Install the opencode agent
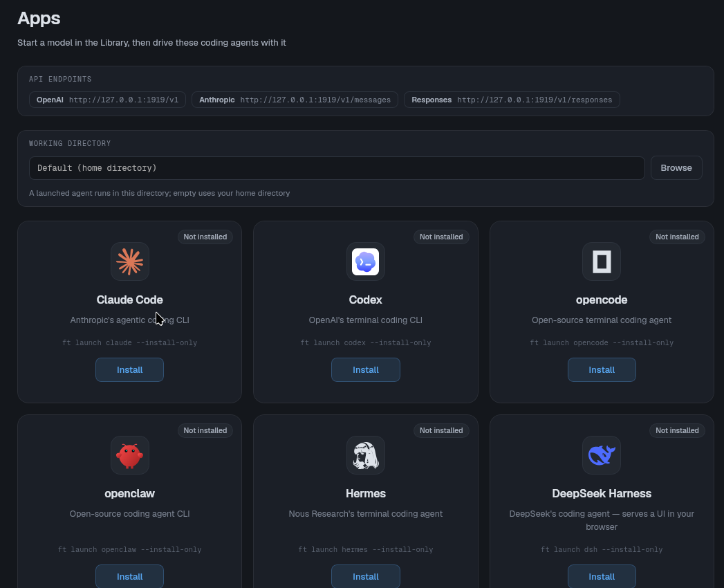This screenshot has height=588, width=724. coord(601,369)
